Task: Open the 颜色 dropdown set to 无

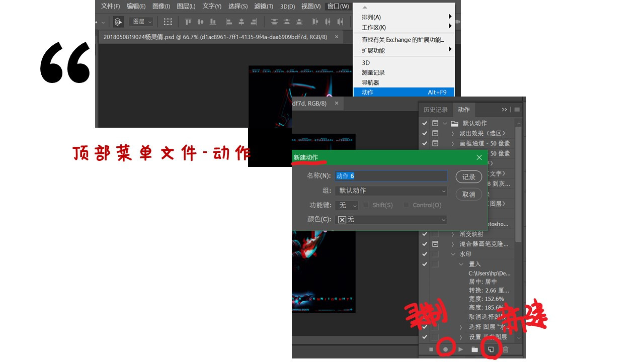Action: tap(391, 220)
